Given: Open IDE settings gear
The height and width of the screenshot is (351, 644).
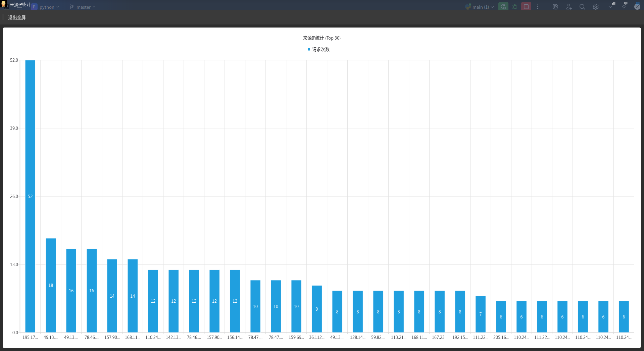Looking at the screenshot, I should pos(596,7).
